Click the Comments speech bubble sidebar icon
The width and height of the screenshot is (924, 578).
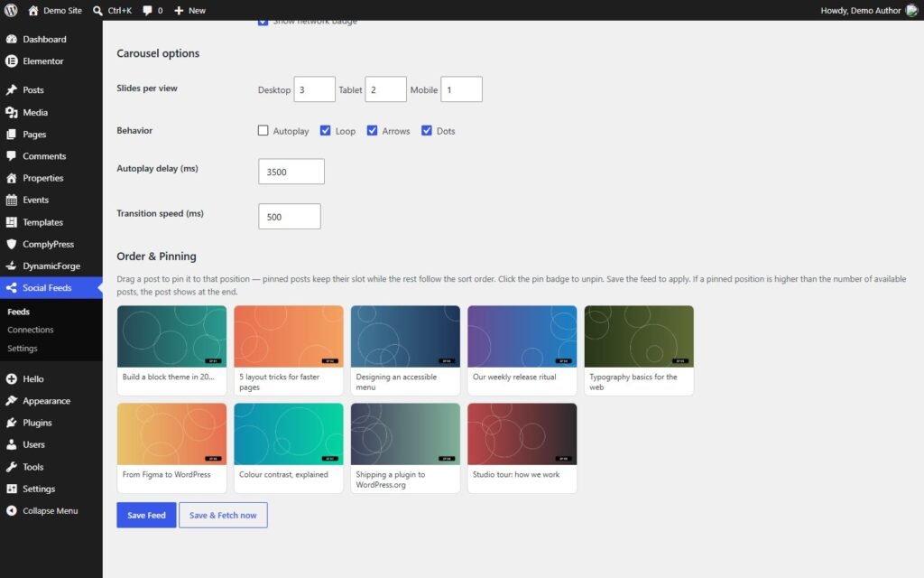11,155
